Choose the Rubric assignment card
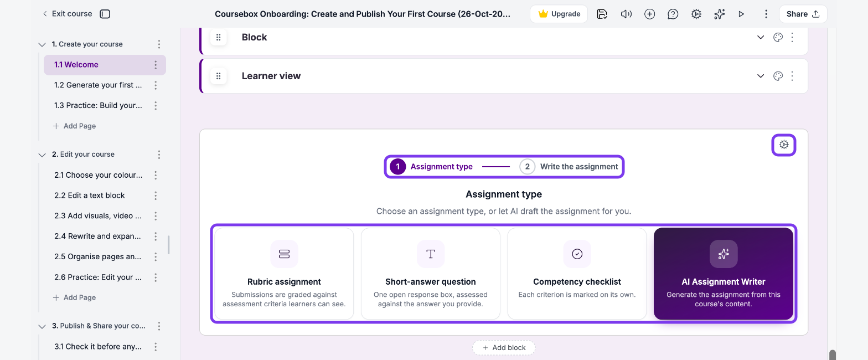The image size is (868, 360). (x=284, y=274)
